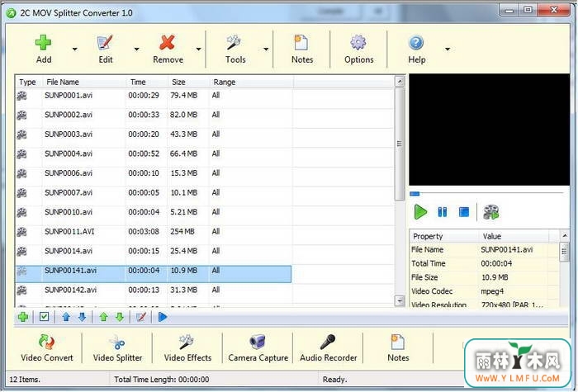Click the green up arrow icon
The height and width of the screenshot is (392, 578).
click(x=103, y=317)
